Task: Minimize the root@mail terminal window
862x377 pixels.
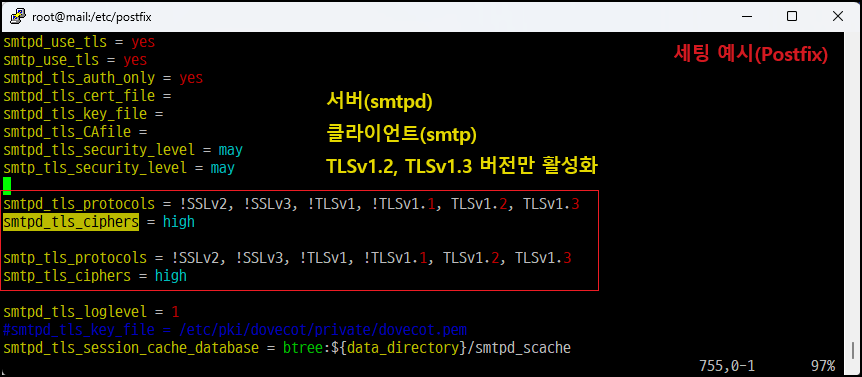Action: (x=746, y=16)
